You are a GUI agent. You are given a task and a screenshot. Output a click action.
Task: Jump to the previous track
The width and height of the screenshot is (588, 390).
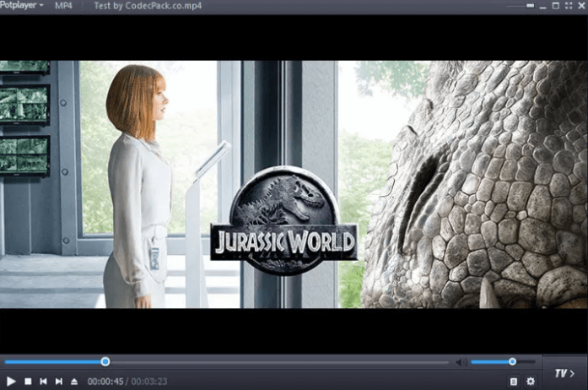(44, 382)
